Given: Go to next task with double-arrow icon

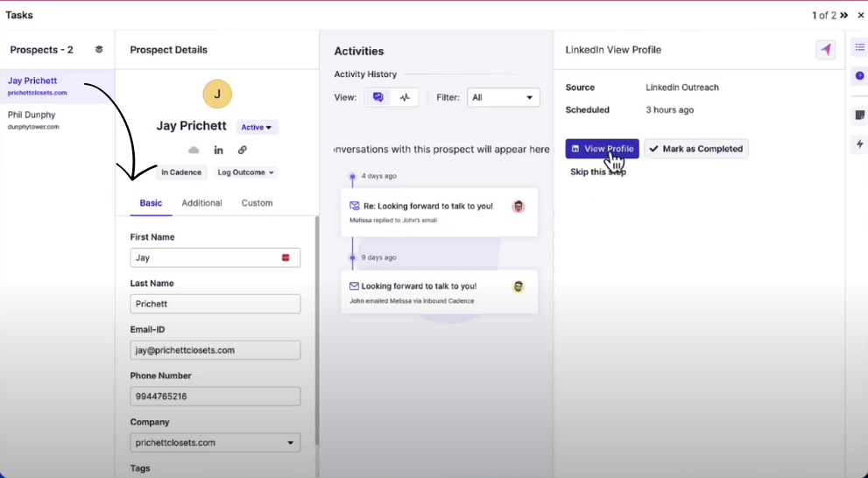Looking at the screenshot, I should click(x=843, y=16).
